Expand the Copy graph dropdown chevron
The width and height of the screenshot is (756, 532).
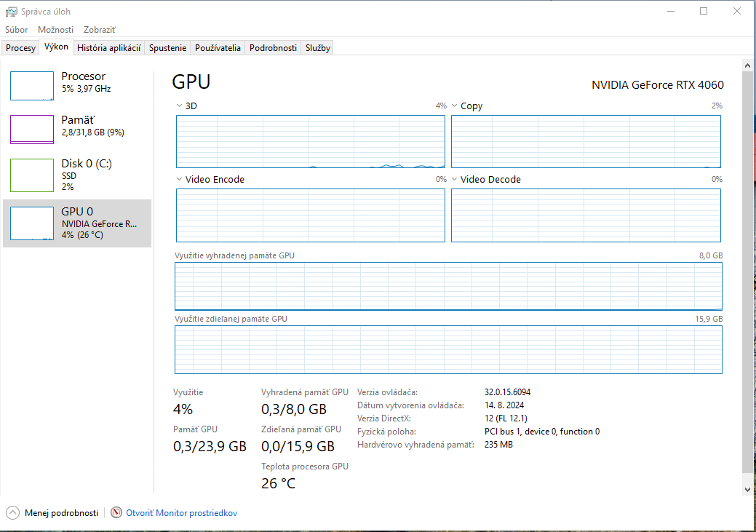[x=454, y=106]
